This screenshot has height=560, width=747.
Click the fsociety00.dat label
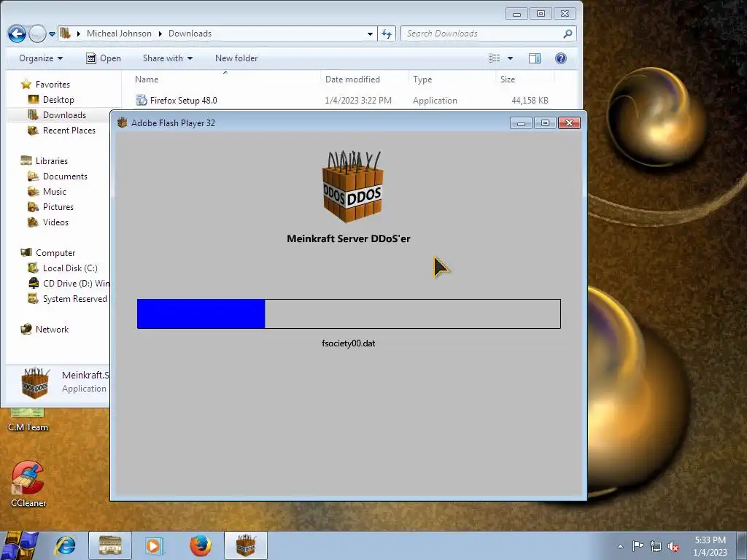point(348,343)
